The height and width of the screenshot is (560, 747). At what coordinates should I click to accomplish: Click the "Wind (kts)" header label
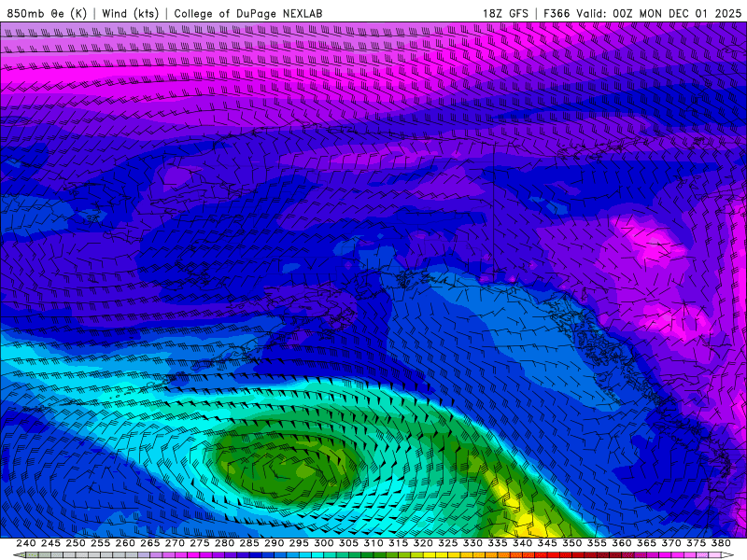point(130,13)
